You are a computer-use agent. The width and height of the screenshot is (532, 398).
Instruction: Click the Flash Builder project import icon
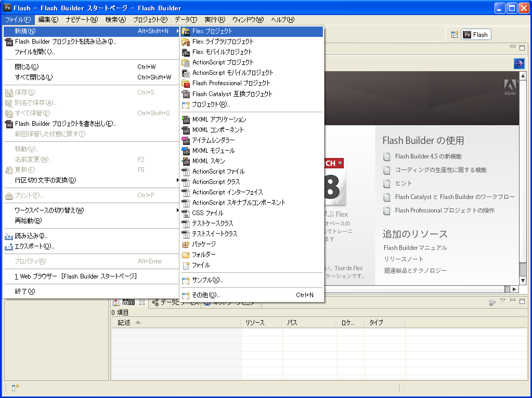[9, 42]
